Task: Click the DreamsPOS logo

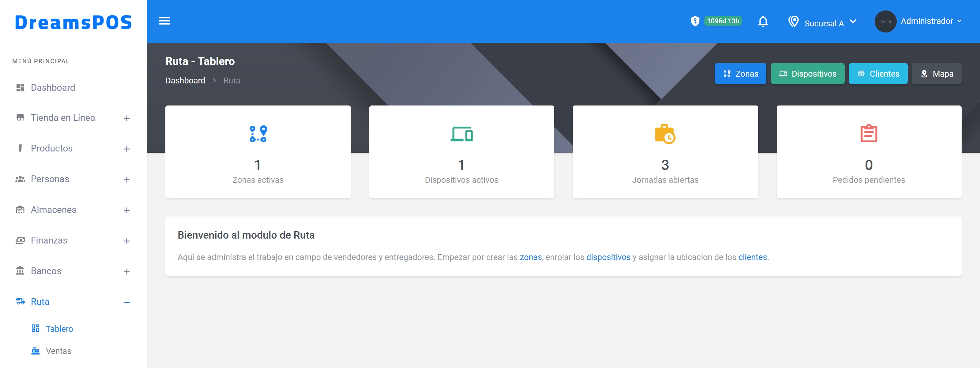Action: pos(73,22)
